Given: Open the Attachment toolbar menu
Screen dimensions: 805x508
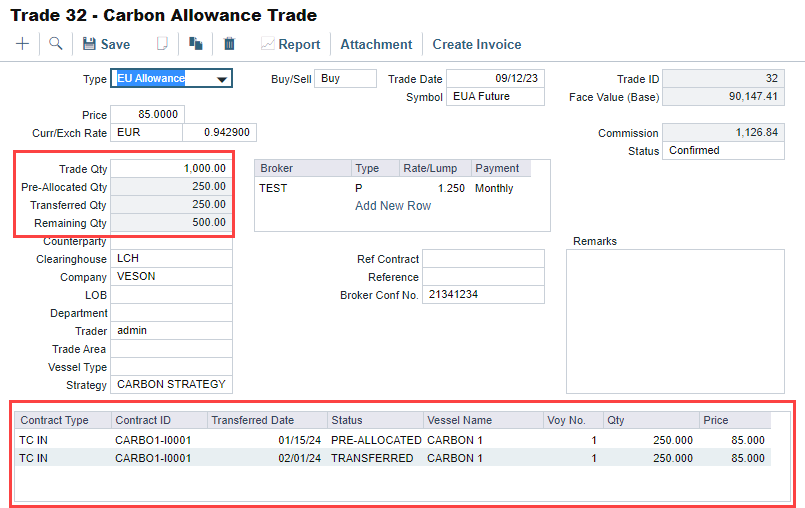Looking at the screenshot, I should click(376, 44).
